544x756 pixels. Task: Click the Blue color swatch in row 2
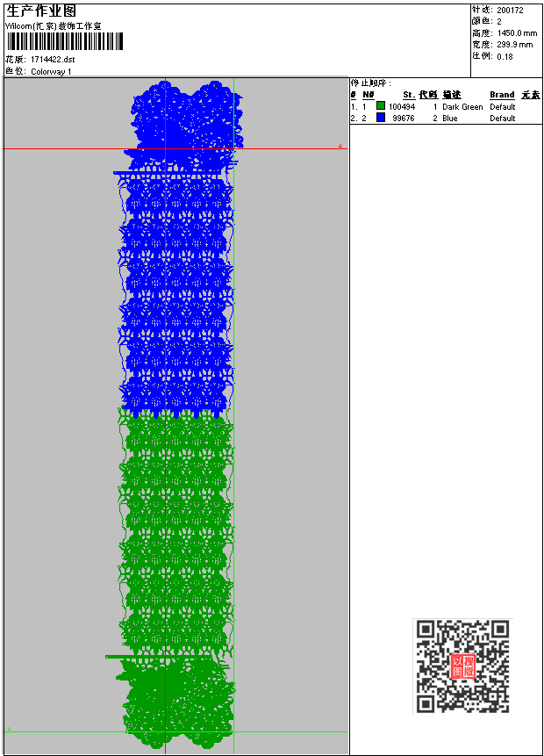click(381, 118)
